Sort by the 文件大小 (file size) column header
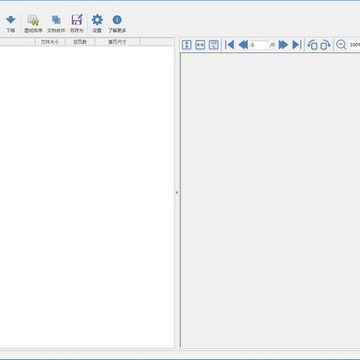 [x=50, y=42]
